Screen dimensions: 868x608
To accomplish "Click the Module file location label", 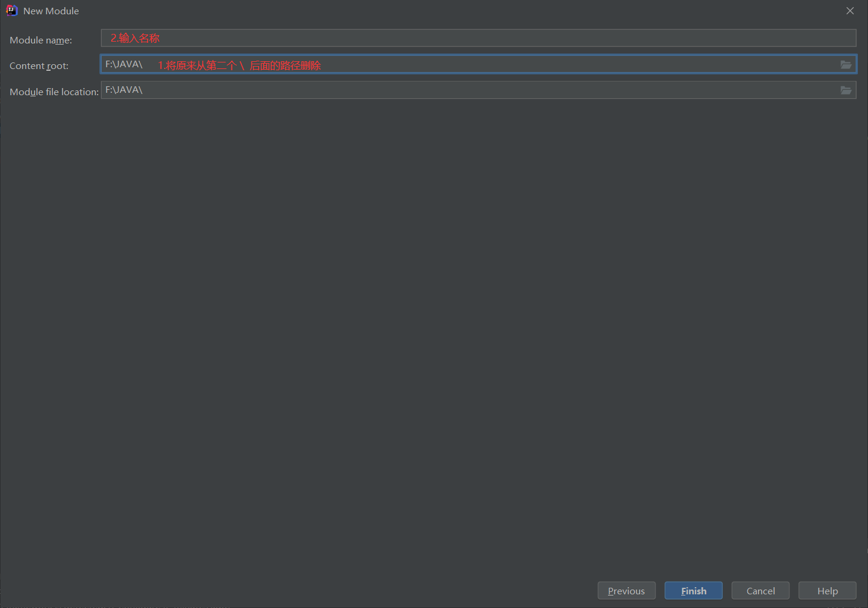I will pos(54,92).
